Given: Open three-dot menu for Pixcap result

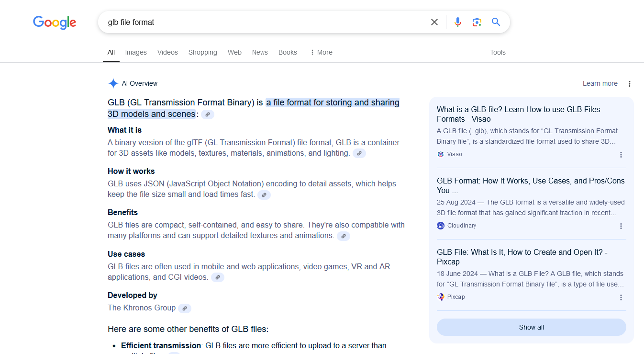Looking at the screenshot, I should [x=621, y=297].
